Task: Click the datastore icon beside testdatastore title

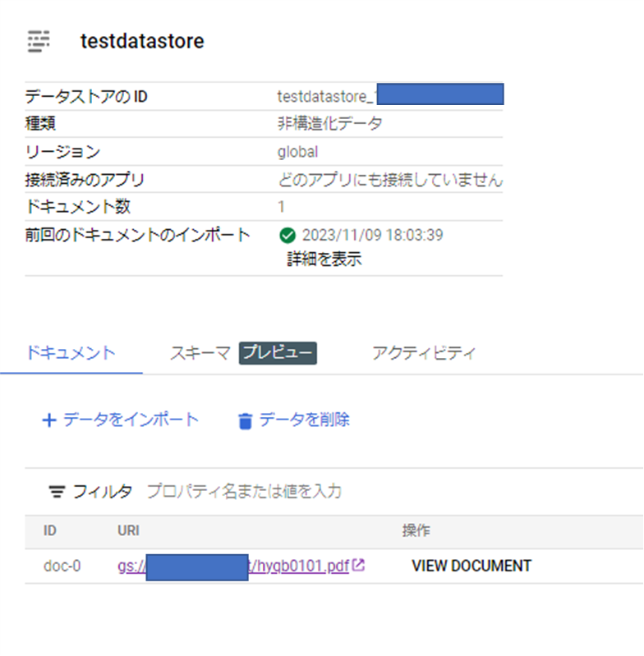Action: click(39, 41)
